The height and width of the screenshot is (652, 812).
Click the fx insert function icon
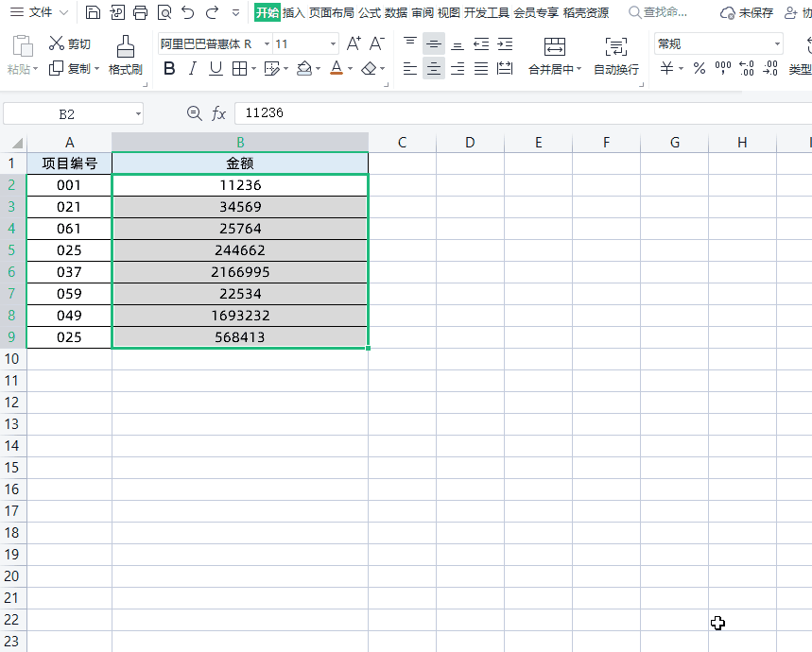point(218,113)
